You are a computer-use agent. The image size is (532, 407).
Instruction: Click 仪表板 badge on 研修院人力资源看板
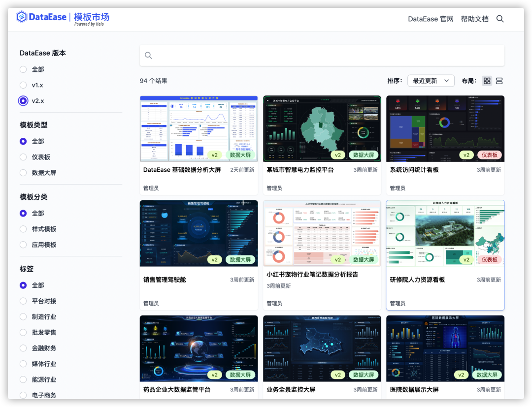click(x=489, y=259)
